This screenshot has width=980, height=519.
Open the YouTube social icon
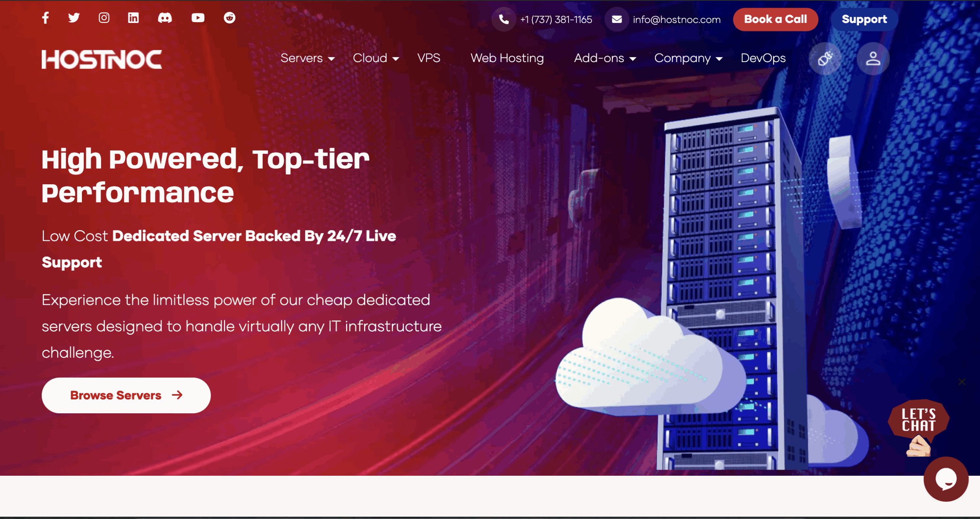point(198,18)
